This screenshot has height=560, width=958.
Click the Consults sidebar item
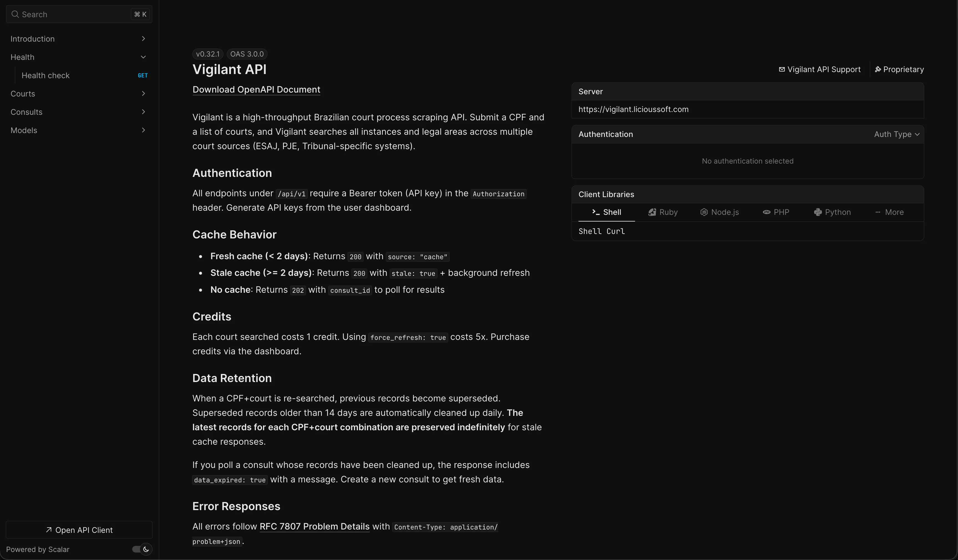(79, 112)
